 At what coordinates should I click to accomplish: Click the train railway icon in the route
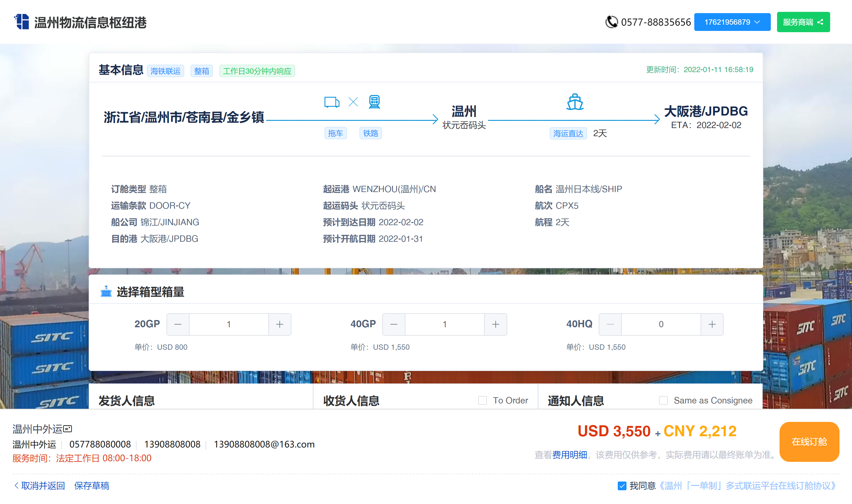point(374,102)
